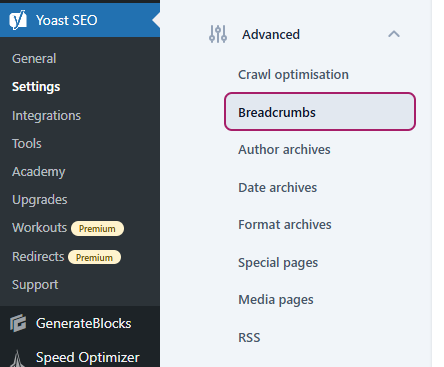The image size is (444, 367).
Task: Open the Support page
Action: (35, 285)
